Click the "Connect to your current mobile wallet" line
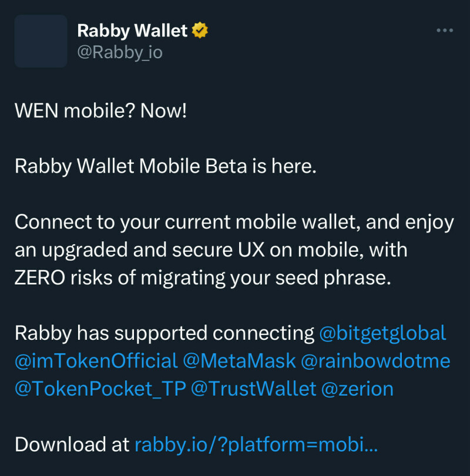The image size is (470, 476). 234,222
